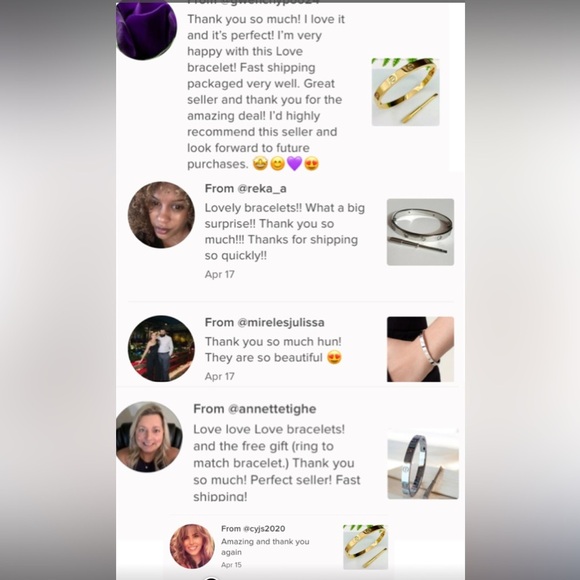Image resolution: width=580 pixels, height=580 pixels.
Task: Open the 'From @mirelesjulissa' username link
Action: pyautogui.click(x=264, y=323)
